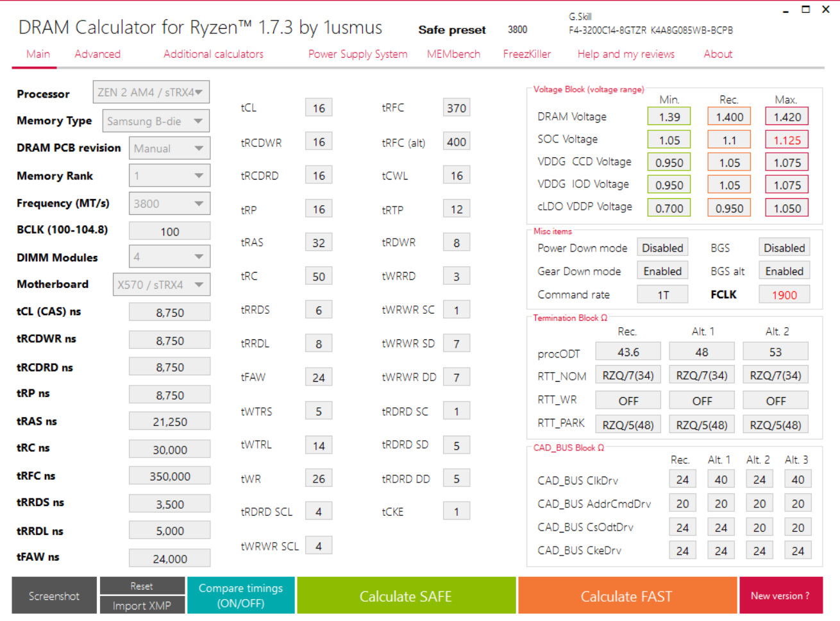840x621 pixels.
Task: Click Power Down mode Disabled value
Action: coord(662,248)
